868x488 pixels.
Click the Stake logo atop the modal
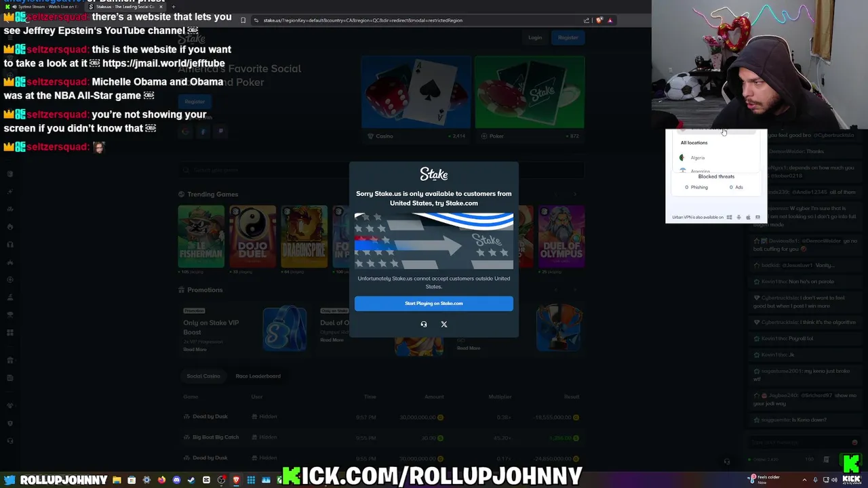pyautogui.click(x=434, y=174)
